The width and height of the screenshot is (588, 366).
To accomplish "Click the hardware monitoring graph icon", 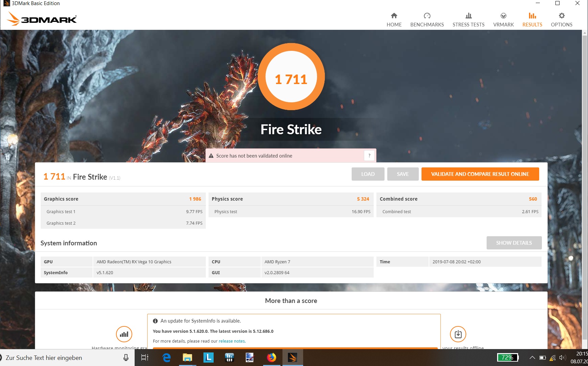I will pyautogui.click(x=124, y=334).
